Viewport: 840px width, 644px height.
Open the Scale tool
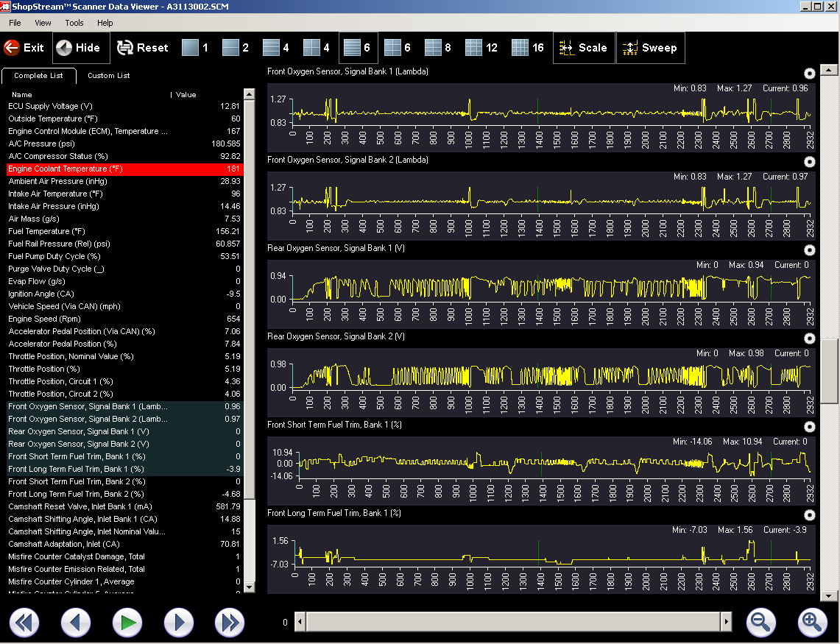[583, 48]
